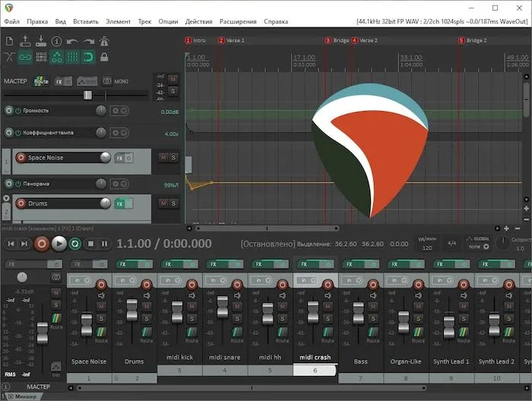
Task: Toggle repeat loop button in transport
Action: 75,243
